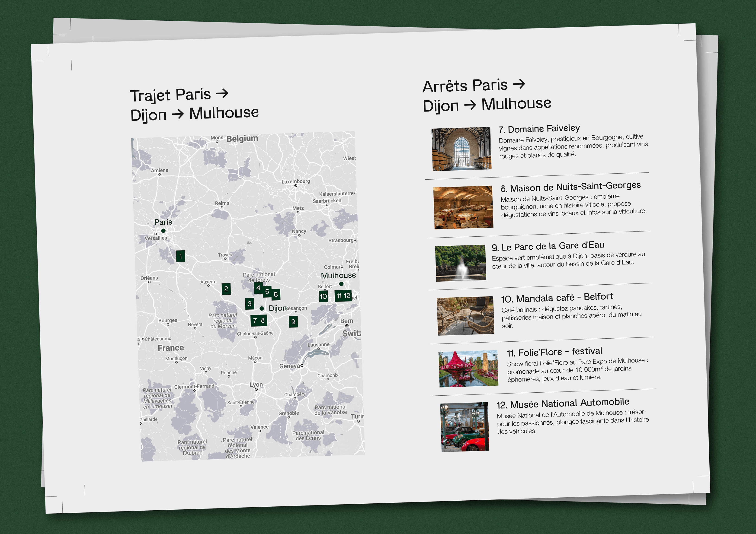Click the Dijon city dot on map

(262, 308)
